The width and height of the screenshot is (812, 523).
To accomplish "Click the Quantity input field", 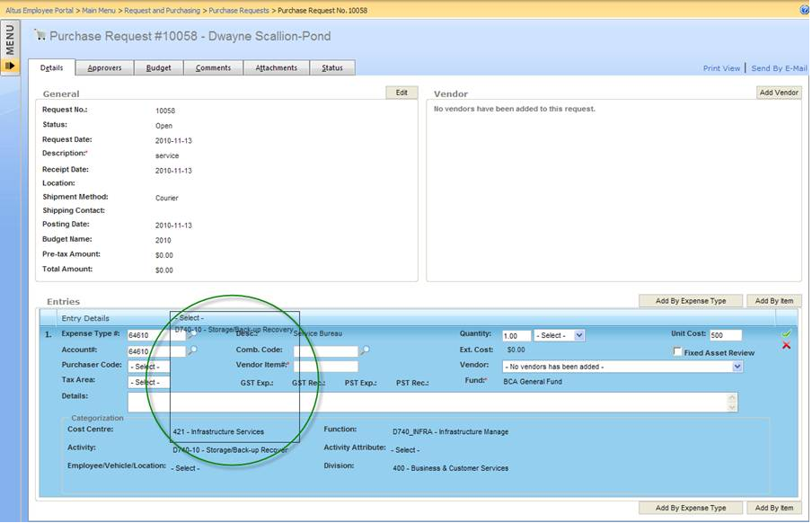I will pos(516,335).
